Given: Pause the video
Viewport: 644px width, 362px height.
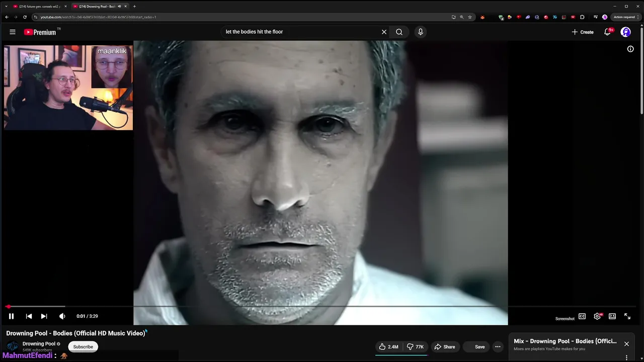Looking at the screenshot, I should (x=11, y=316).
